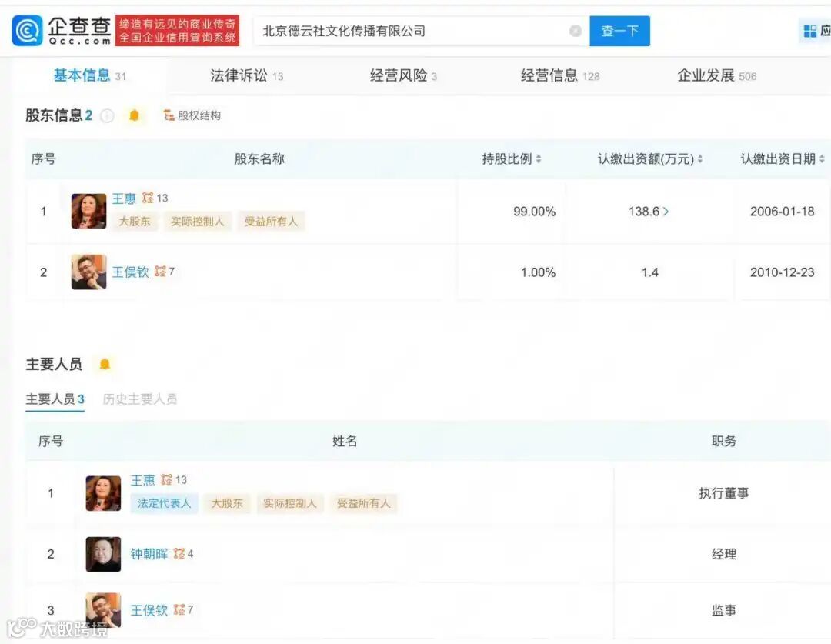The height and width of the screenshot is (644, 831).
Task: Click the 1.4 contribution amount cell
Action: [x=649, y=272]
